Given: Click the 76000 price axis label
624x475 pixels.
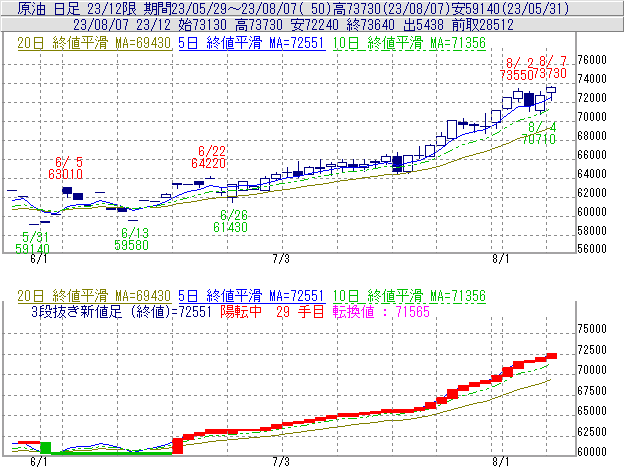Looking at the screenshot, I should point(592,60).
